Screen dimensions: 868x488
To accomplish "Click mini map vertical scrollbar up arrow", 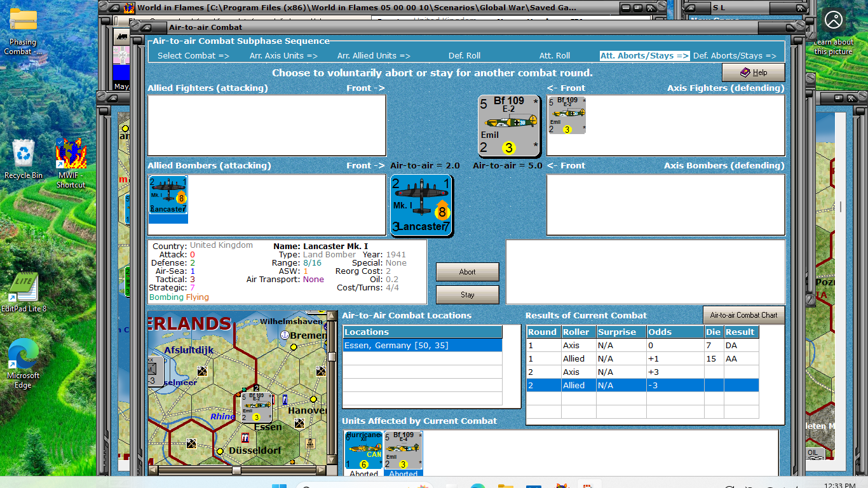I will (x=332, y=316).
